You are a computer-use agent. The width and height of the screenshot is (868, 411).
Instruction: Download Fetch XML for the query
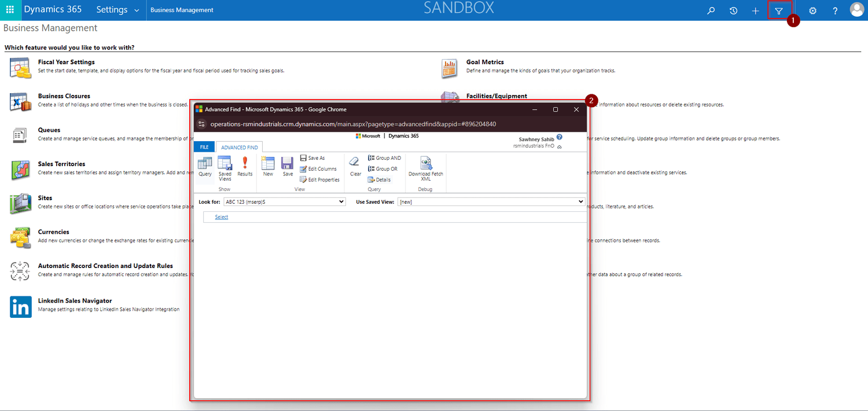[426, 167]
